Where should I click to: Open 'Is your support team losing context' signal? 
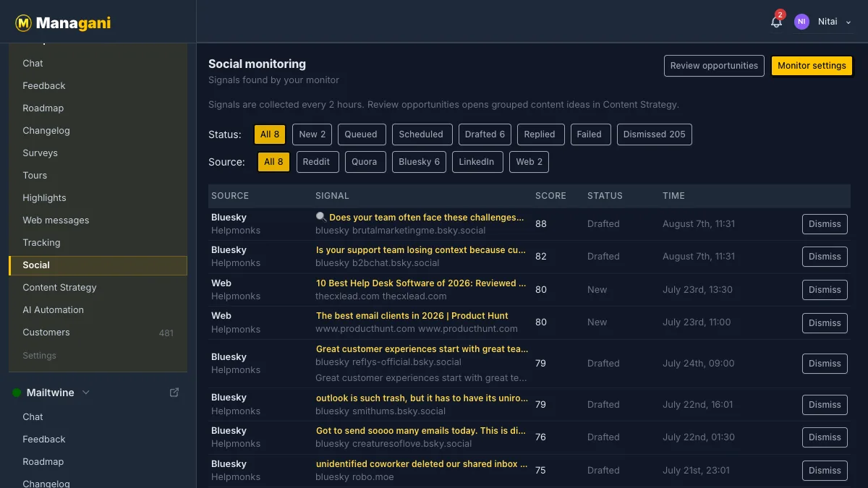(421, 249)
